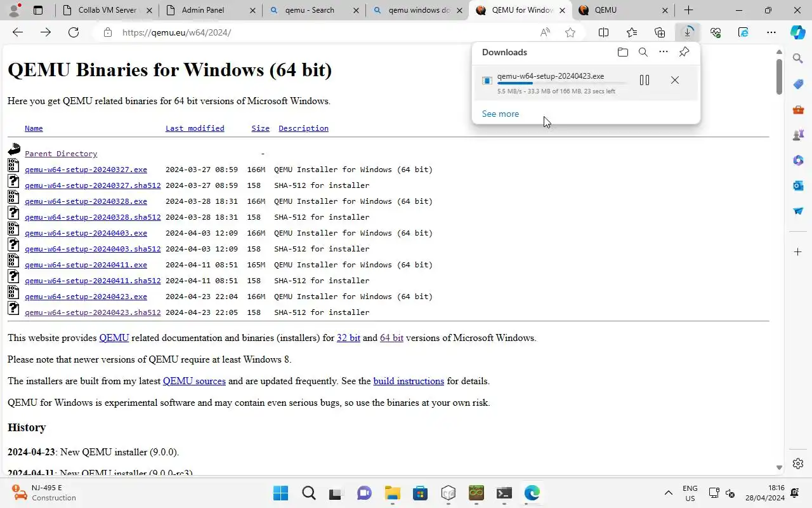Open Microsoft Store from taskbar

[x=420, y=493]
